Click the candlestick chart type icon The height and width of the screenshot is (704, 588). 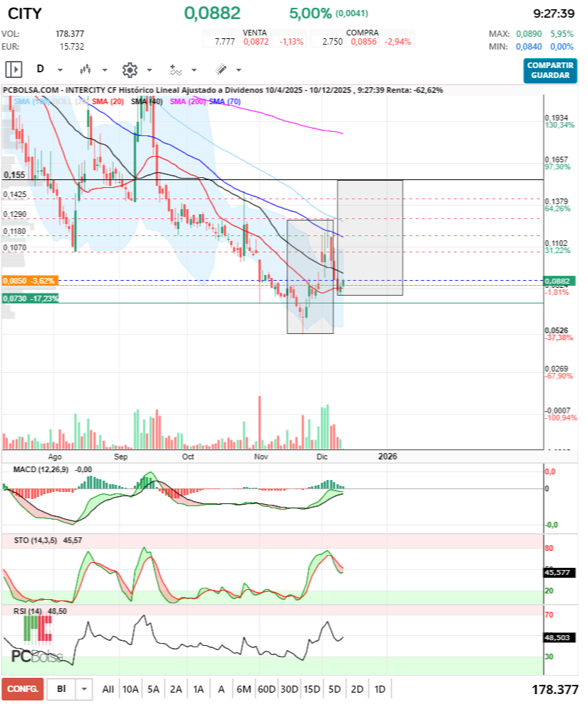(x=86, y=69)
